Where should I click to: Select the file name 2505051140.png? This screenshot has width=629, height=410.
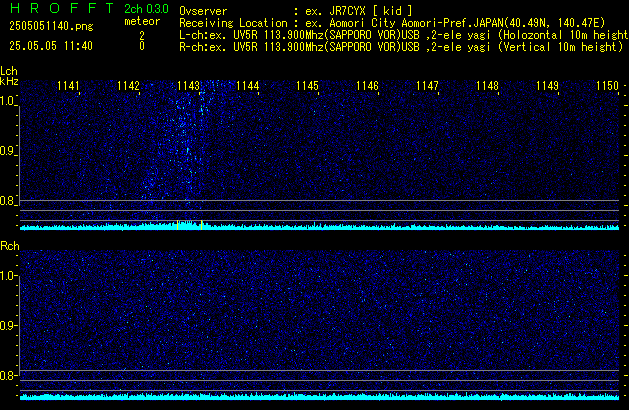coord(51,26)
